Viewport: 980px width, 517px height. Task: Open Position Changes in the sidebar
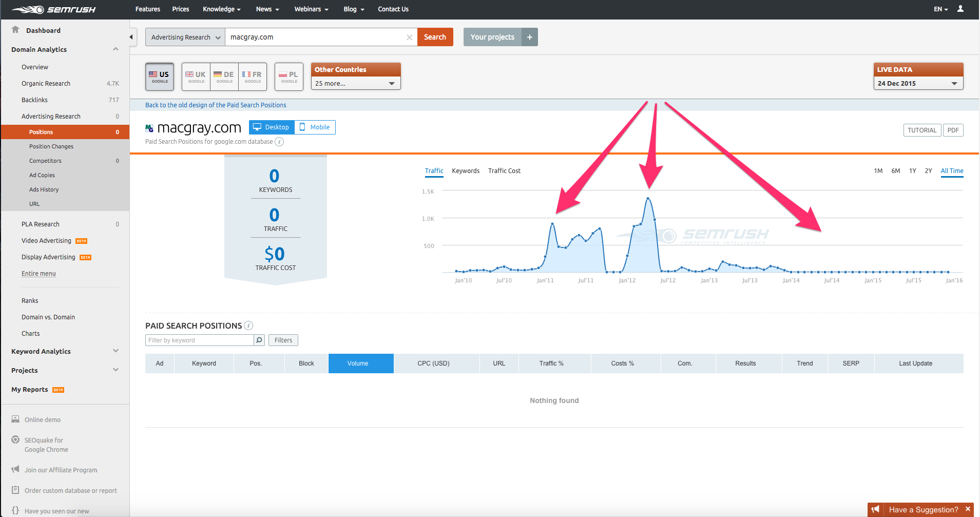coord(51,146)
